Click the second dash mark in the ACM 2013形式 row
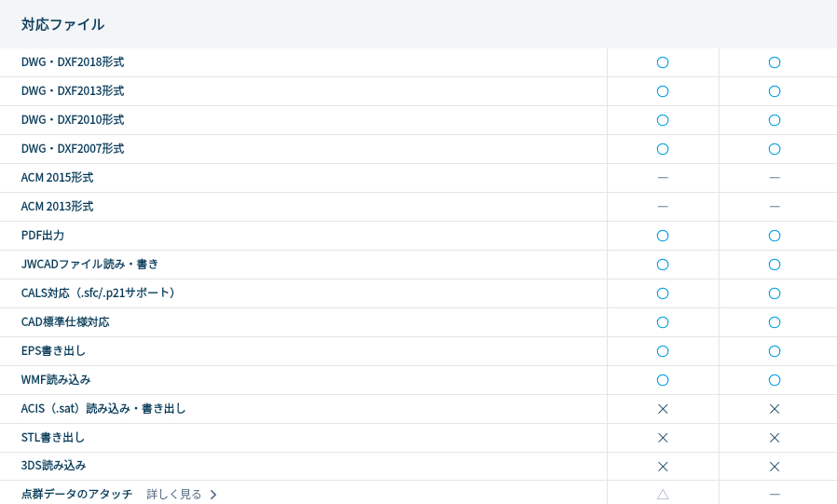The width and height of the screenshot is (837, 504). [775, 207]
